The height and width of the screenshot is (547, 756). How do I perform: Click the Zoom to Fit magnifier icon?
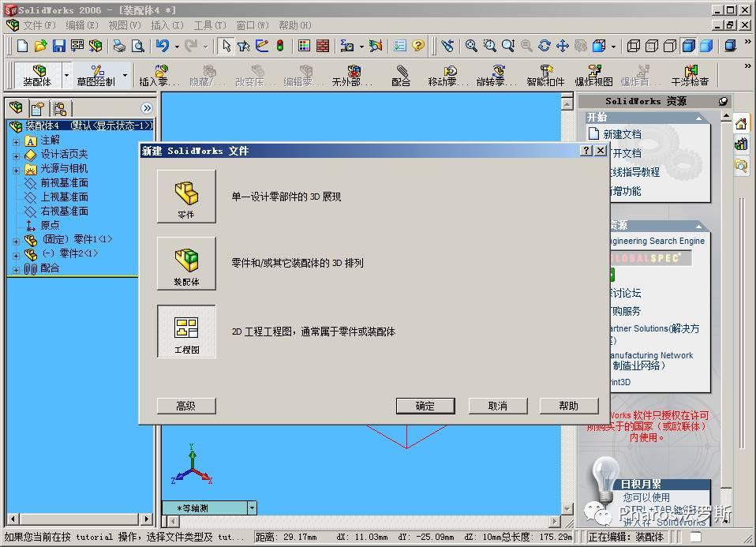coord(472,47)
